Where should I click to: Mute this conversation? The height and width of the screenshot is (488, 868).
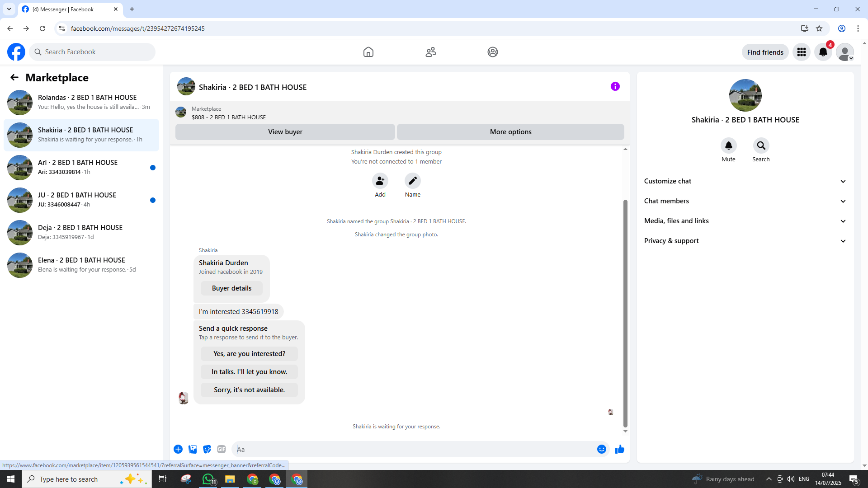click(x=728, y=145)
